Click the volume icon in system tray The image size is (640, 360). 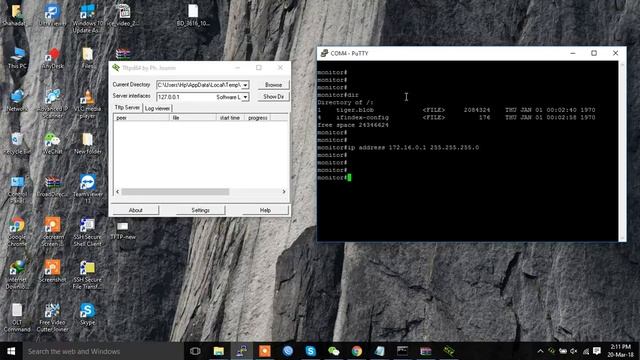tap(573, 351)
